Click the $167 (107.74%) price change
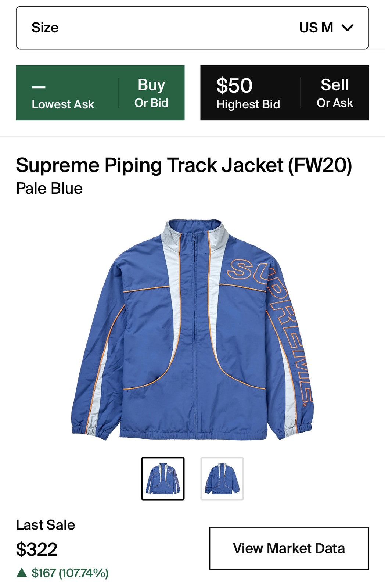385x588 pixels. pyautogui.click(x=70, y=573)
